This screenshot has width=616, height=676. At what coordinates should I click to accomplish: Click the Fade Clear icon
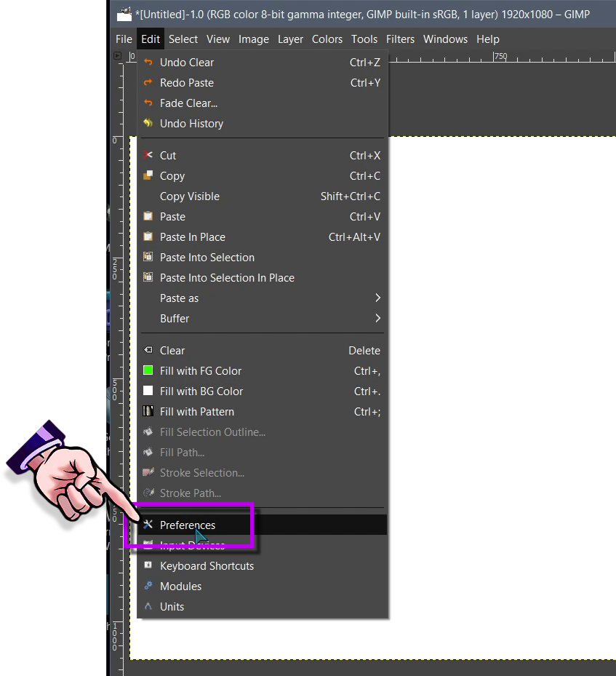tap(148, 103)
